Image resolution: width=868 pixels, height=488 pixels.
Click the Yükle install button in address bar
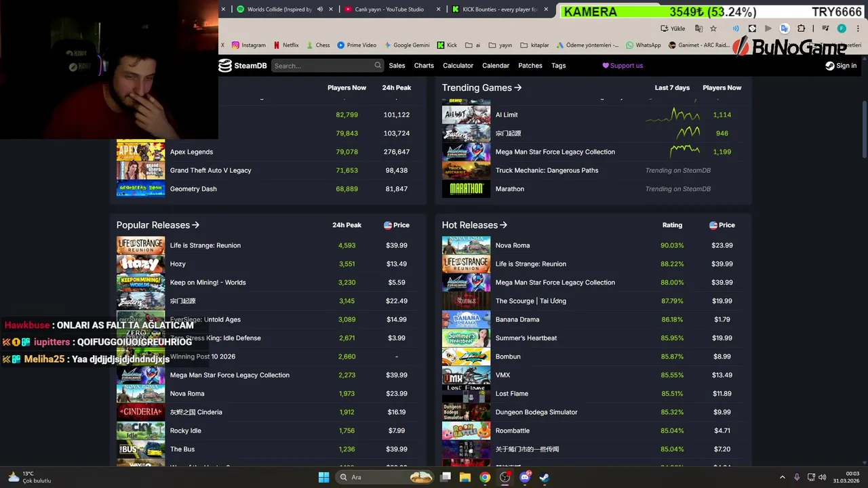tap(673, 28)
